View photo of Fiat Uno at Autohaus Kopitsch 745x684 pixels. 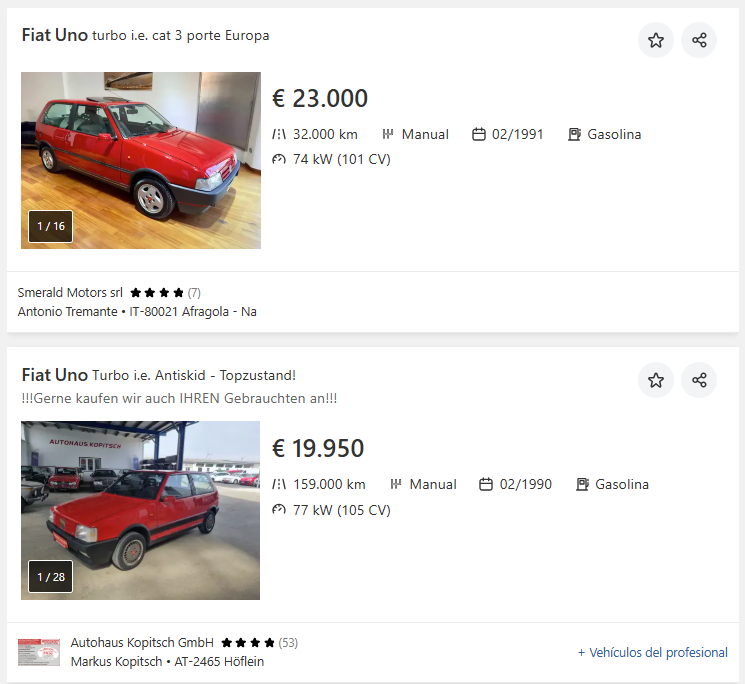[141, 500]
